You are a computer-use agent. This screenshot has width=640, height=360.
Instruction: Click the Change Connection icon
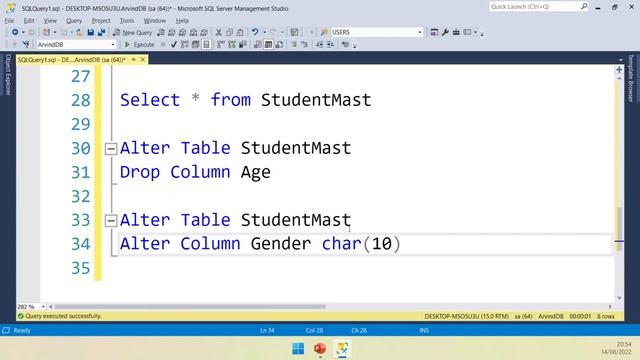[27, 44]
